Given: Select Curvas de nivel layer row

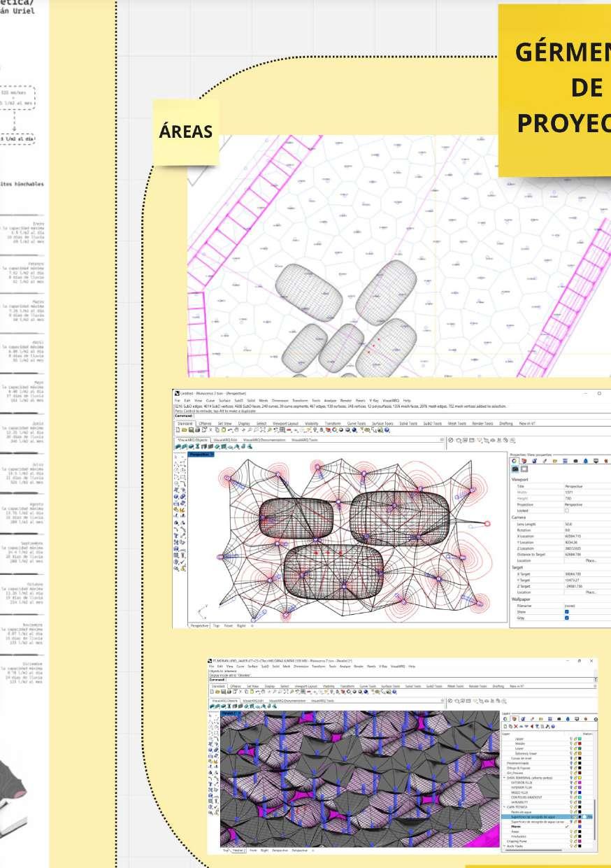Looking at the screenshot, I should [x=547, y=758].
